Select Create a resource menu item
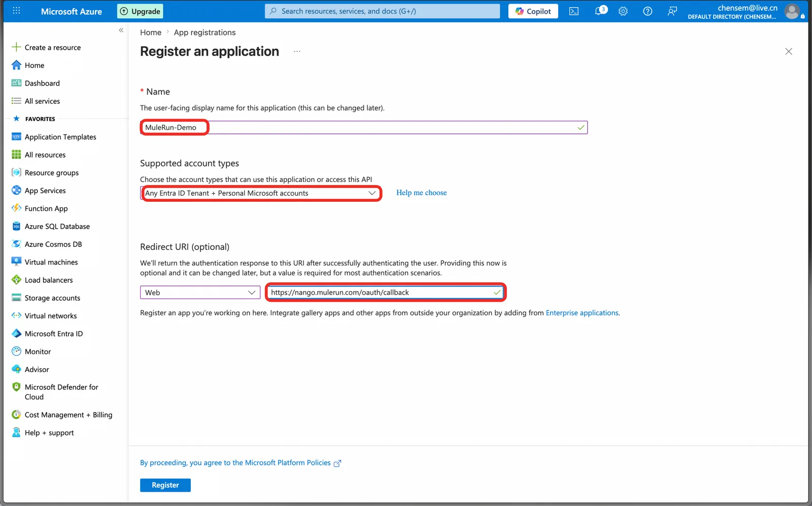Image resolution: width=812 pixels, height=506 pixels. click(53, 47)
